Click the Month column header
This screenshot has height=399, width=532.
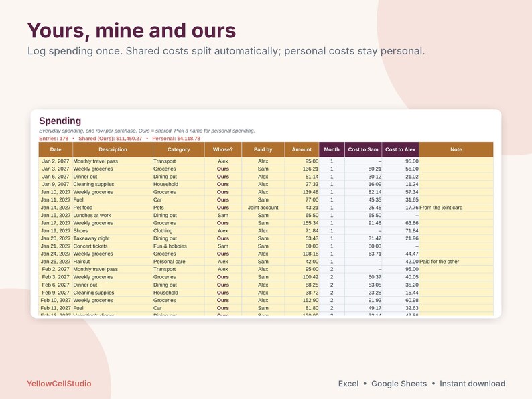coord(332,149)
